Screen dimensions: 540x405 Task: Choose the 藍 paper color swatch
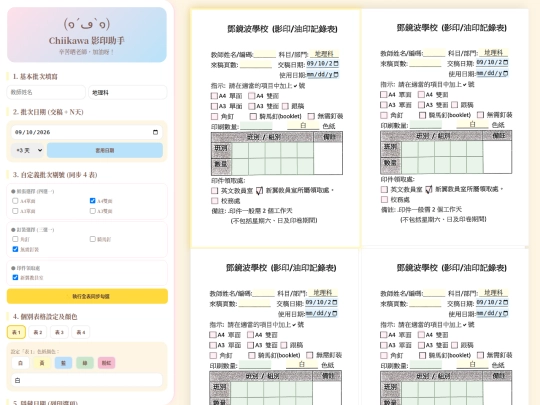pos(63,363)
